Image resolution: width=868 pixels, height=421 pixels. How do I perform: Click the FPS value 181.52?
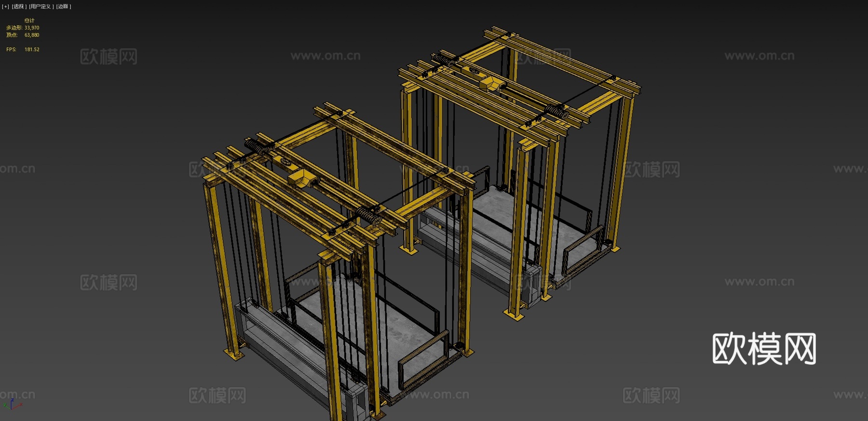click(x=32, y=50)
